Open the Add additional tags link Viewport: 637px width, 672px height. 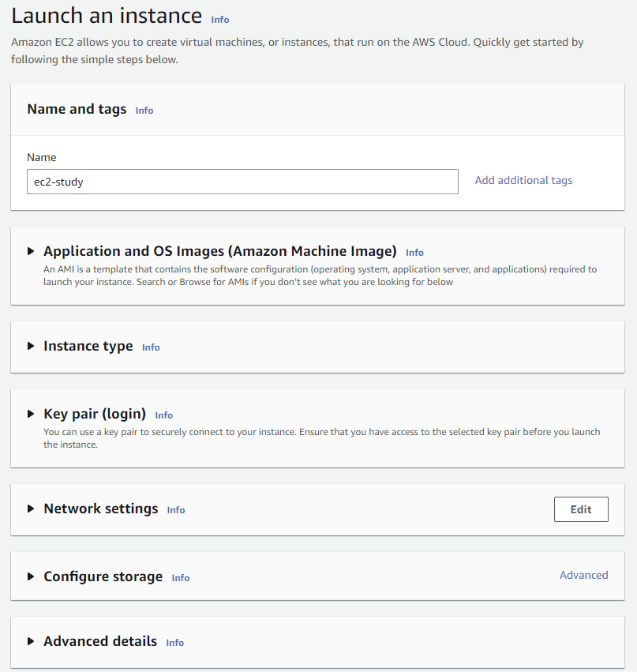(x=523, y=180)
